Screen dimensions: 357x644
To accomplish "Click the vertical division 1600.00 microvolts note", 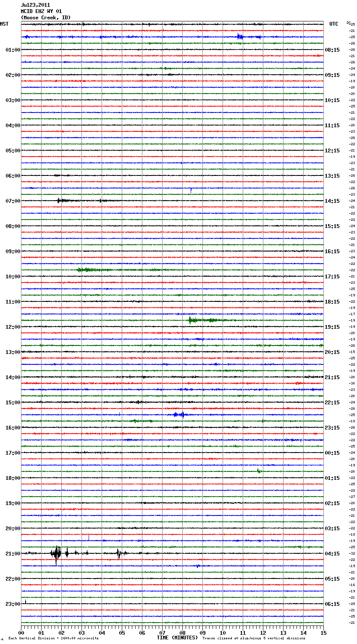I will pos(53,639).
